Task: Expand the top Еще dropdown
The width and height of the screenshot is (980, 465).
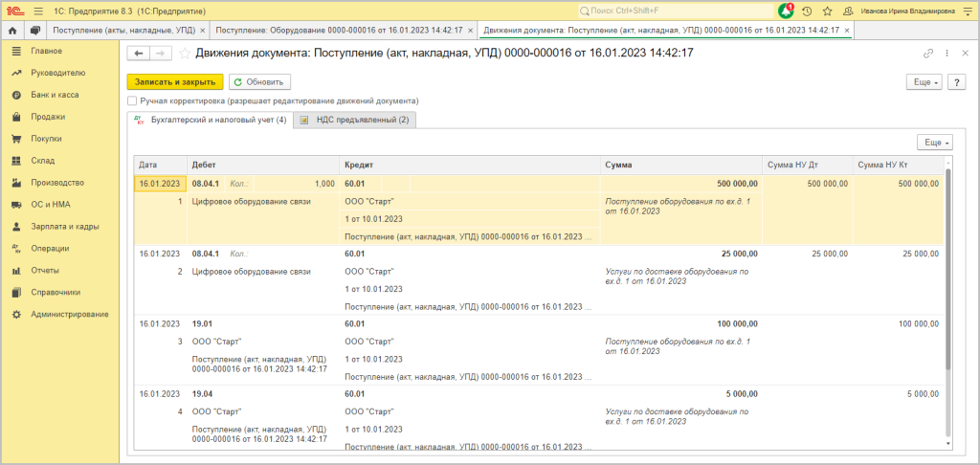Action: (x=924, y=82)
